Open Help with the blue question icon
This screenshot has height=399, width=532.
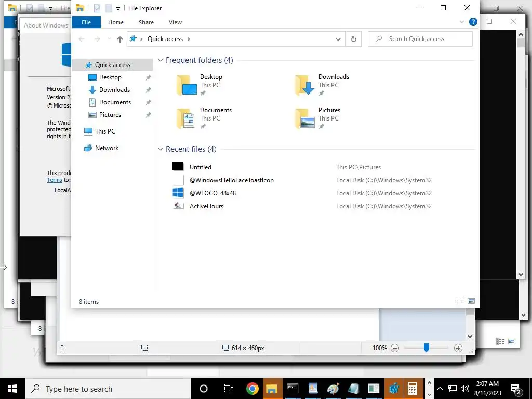click(x=473, y=22)
